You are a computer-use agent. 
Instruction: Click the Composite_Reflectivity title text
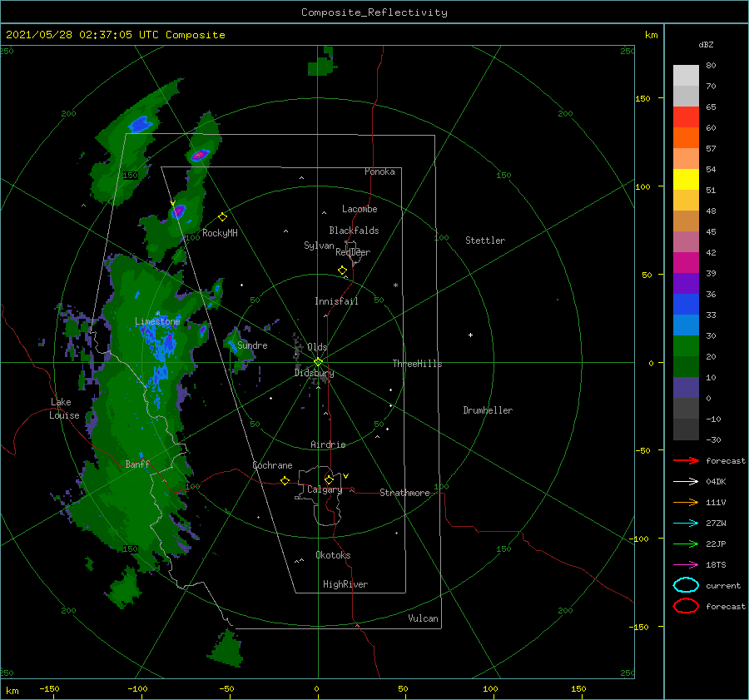point(374,12)
